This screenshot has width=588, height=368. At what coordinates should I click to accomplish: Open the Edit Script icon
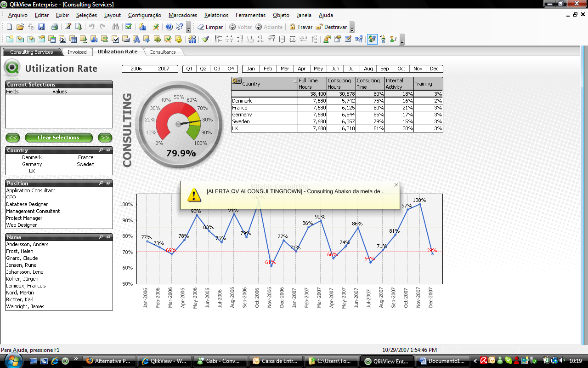68,27
